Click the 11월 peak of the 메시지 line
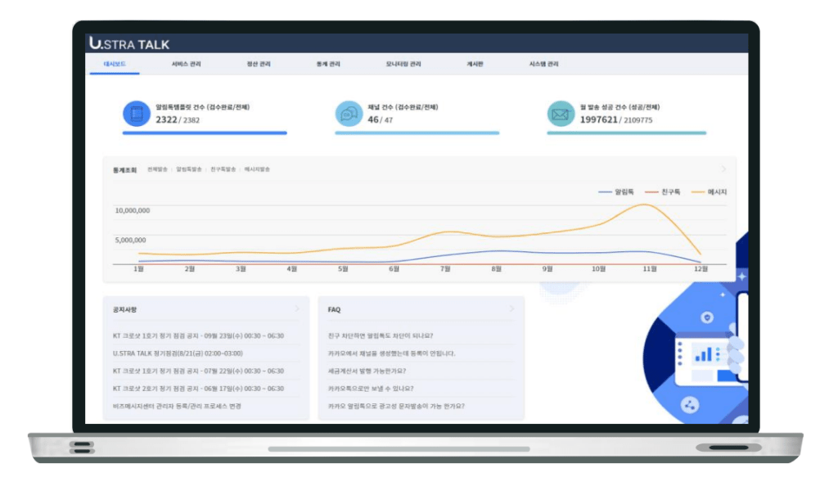838x504 pixels. pos(647,205)
